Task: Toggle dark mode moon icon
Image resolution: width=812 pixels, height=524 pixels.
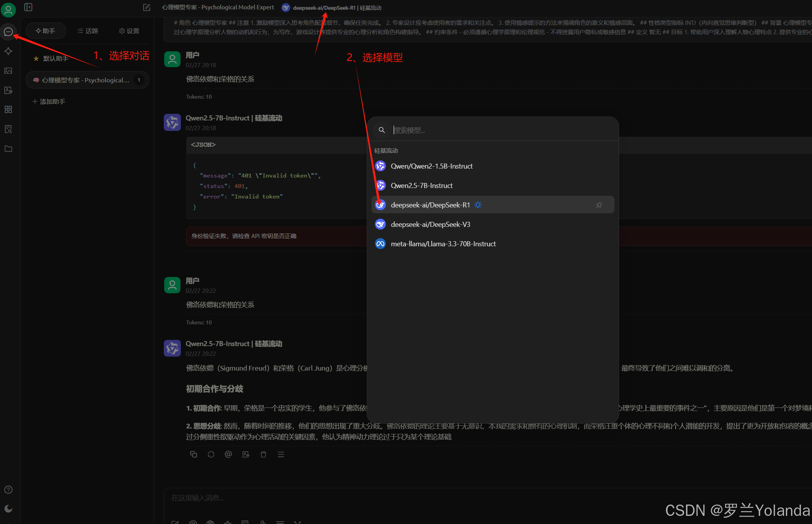Action: click(8, 509)
